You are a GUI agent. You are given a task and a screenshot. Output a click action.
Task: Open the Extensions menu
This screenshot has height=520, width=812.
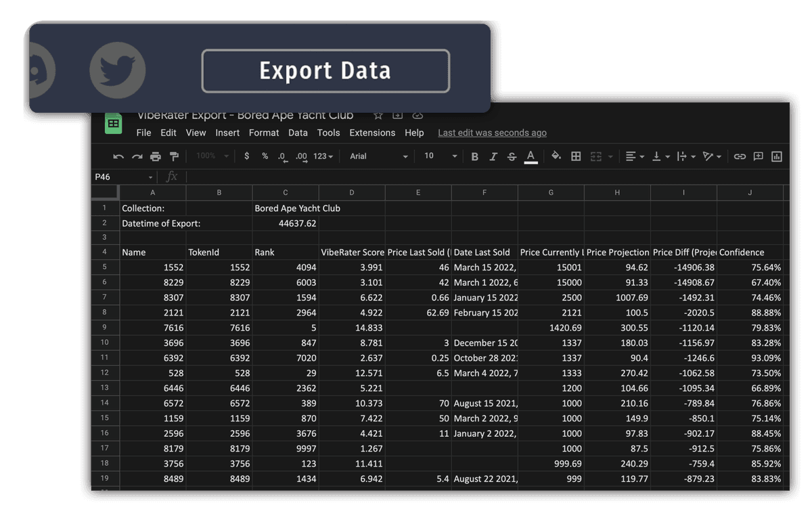pyautogui.click(x=372, y=133)
